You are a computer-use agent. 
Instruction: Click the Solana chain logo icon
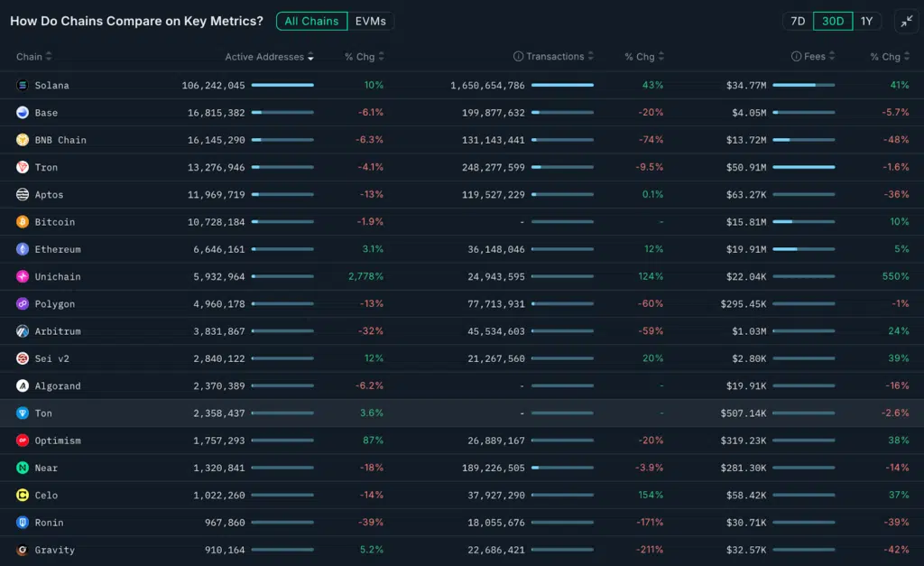(x=23, y=86)
